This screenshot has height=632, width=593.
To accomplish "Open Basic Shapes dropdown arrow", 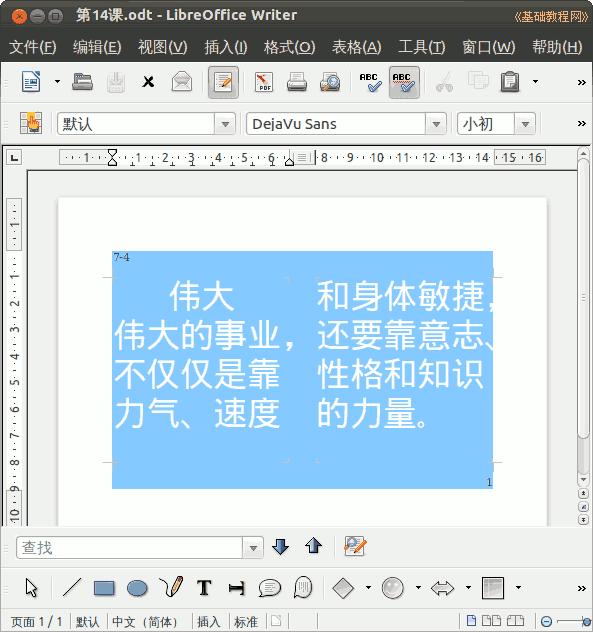I will coord(368,588).
